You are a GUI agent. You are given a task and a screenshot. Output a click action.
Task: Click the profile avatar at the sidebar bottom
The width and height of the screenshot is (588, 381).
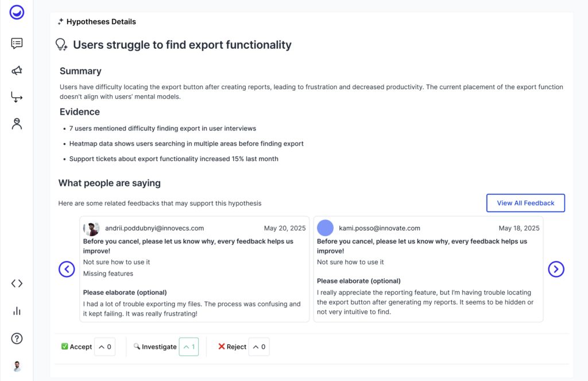17,366
